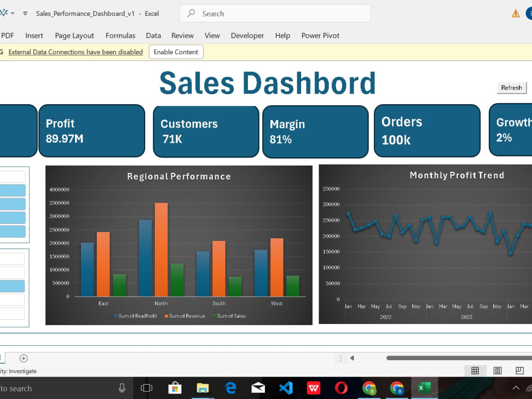Click the Sales Dashbord title text
This screenshot has width=532, height=399.
point(268,83)
